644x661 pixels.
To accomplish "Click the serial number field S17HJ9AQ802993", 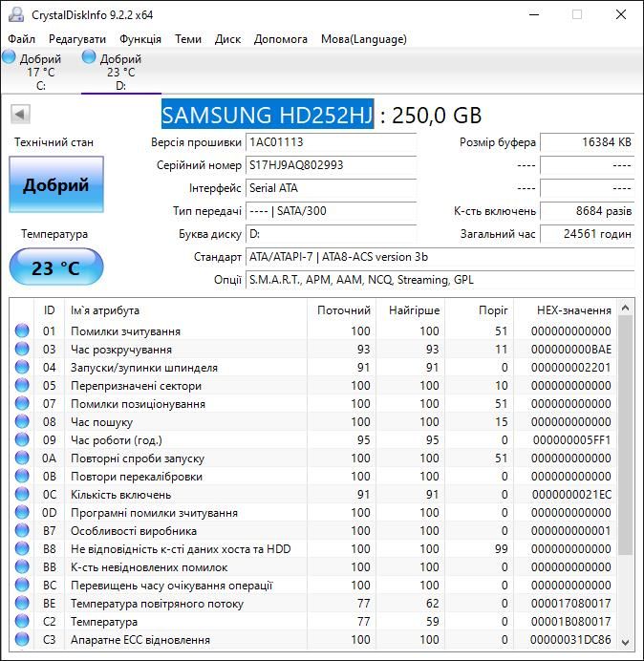I will point(331,165).
